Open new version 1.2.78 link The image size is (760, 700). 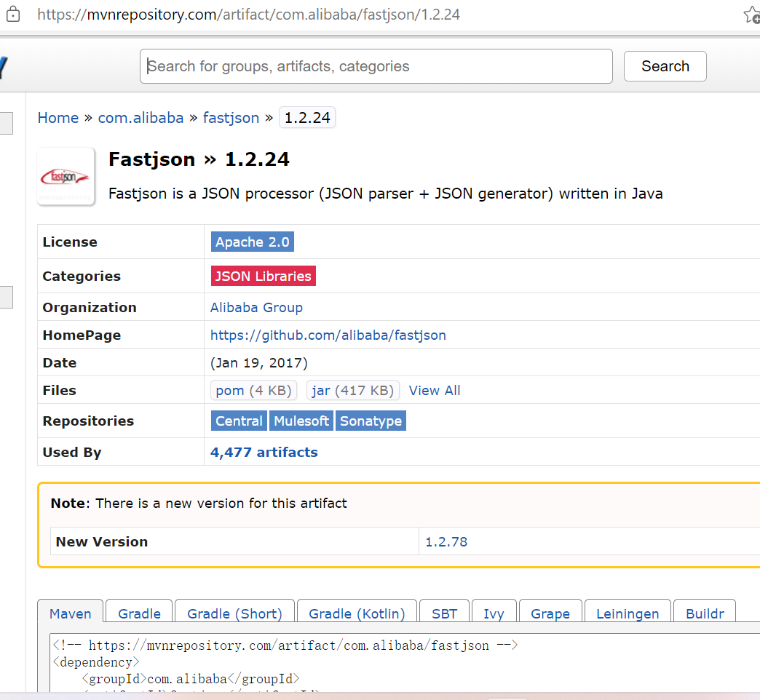tap(446, 541)
